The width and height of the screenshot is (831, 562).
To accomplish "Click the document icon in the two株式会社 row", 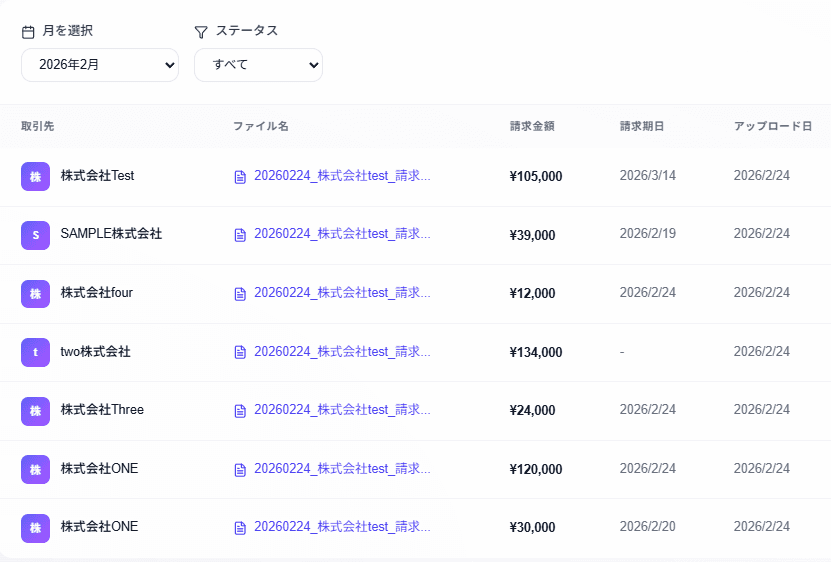I will (240, 352).
